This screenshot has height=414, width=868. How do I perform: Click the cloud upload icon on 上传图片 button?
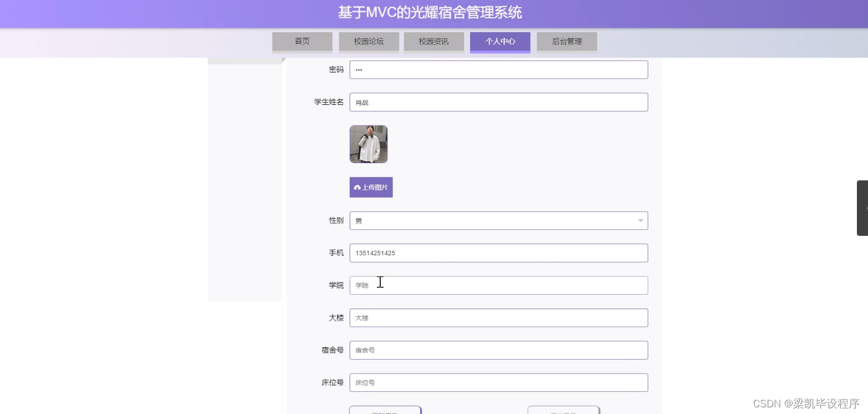pyautogui.click(x=357, y=187)
